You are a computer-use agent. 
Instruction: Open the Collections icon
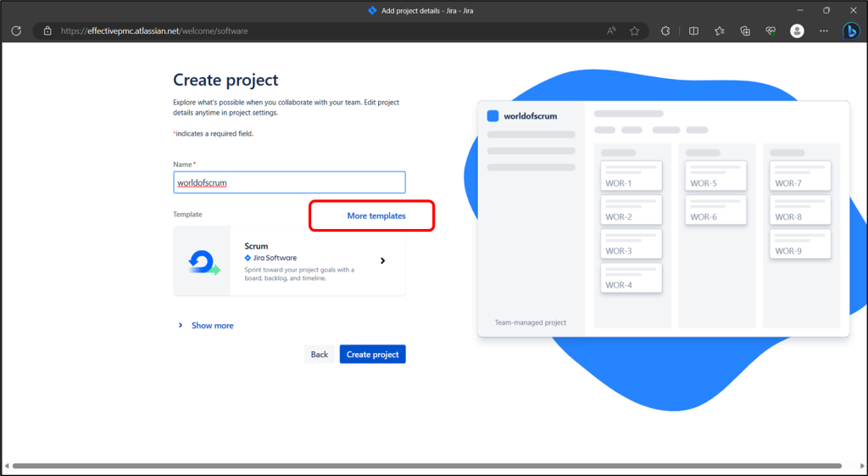745,31
